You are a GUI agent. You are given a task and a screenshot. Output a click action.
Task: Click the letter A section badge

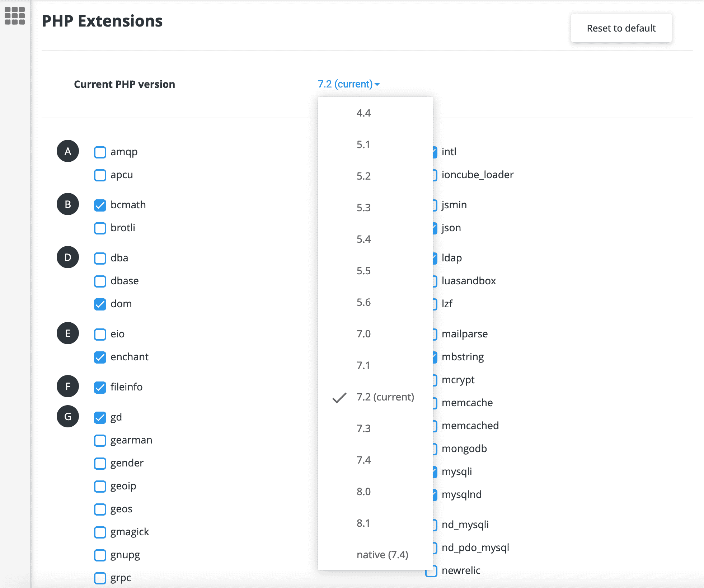(68, 151)
